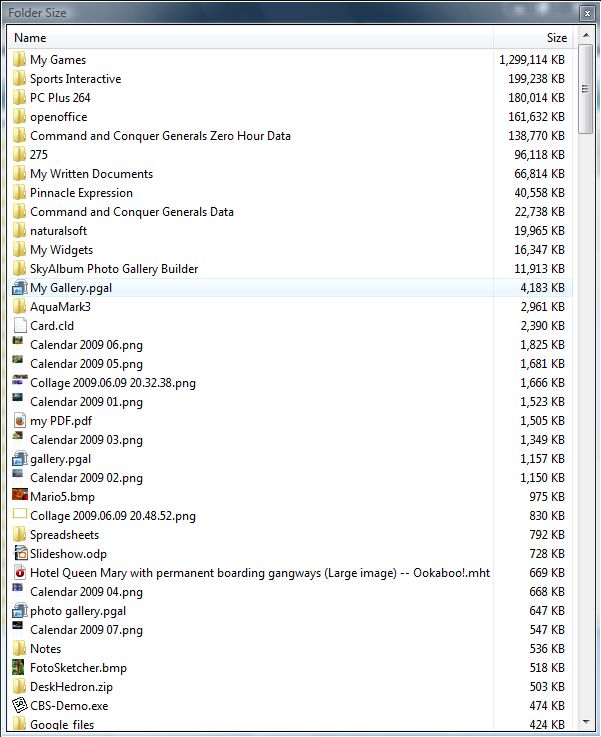This screenshot has width=601, height=737.
Task: Click the Calendar 2009 06.png thumbnail icon
Action: click(18, 340)
